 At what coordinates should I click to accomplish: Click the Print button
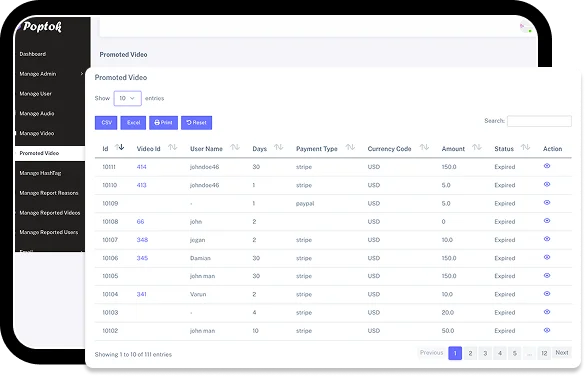[x=163, y=123]
